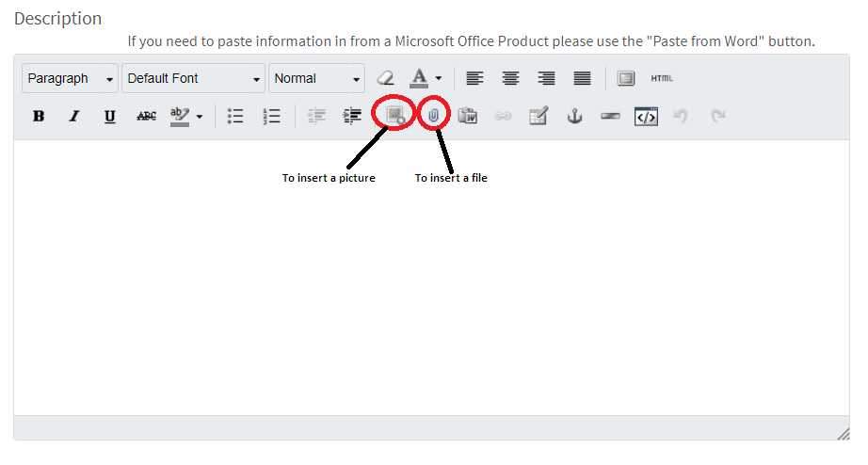Click the paperclip insert file icon
Screen dimensions: 868x465
[x=433, y=116]
